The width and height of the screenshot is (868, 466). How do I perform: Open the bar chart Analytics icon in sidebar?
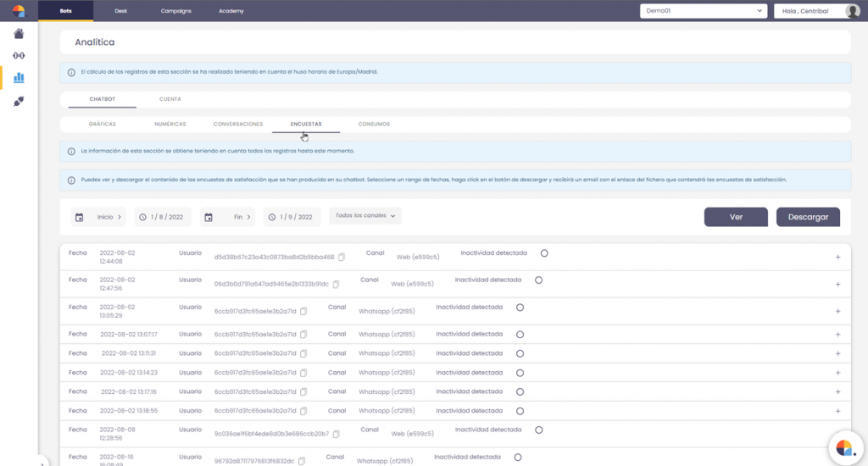(19, 78)
